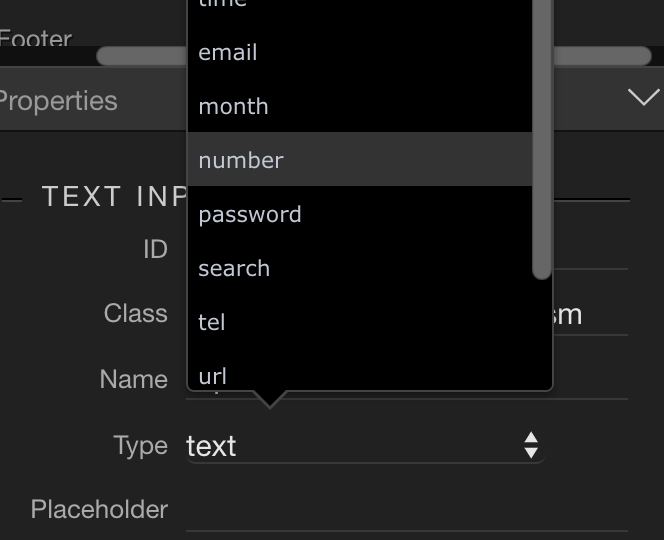
Task: Select tel as the input type
Action: tap(360, 322)
